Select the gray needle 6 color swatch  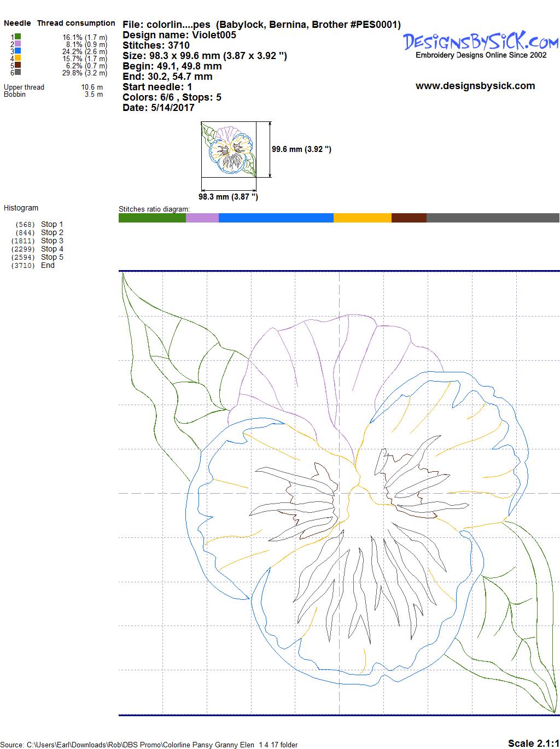(x=18, y=72)
